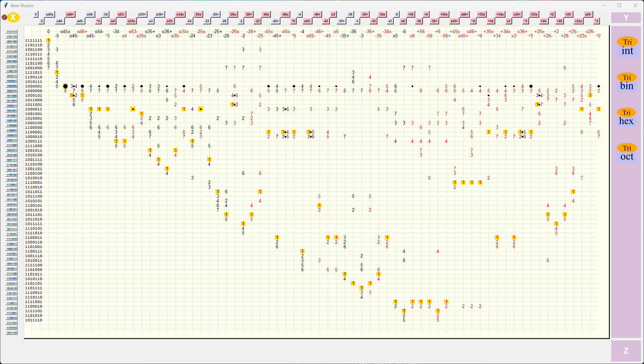644x364 pixels.
Task: Click the '1001100' button in the left button column
Action: coord(12,41)
